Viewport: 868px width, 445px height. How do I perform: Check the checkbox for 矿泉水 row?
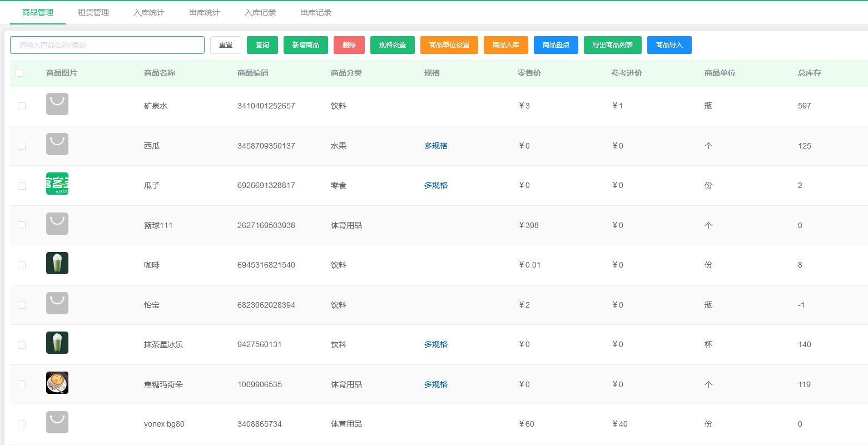coord(22,106)
